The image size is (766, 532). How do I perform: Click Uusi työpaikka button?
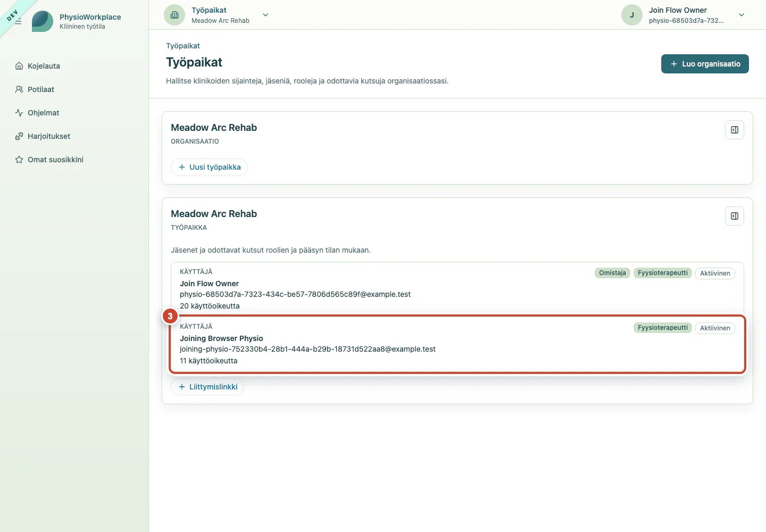click(209, 167)
